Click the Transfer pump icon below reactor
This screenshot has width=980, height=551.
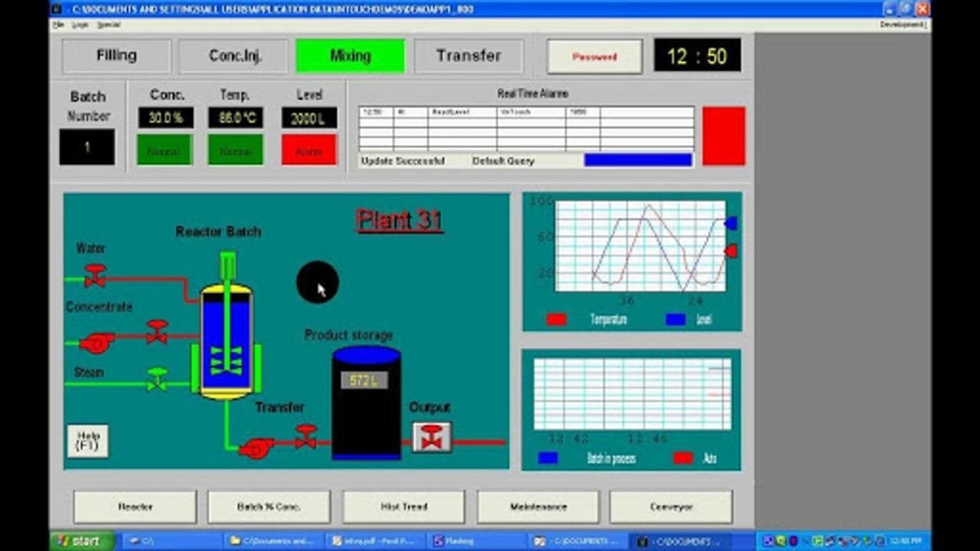pos(256,448)
